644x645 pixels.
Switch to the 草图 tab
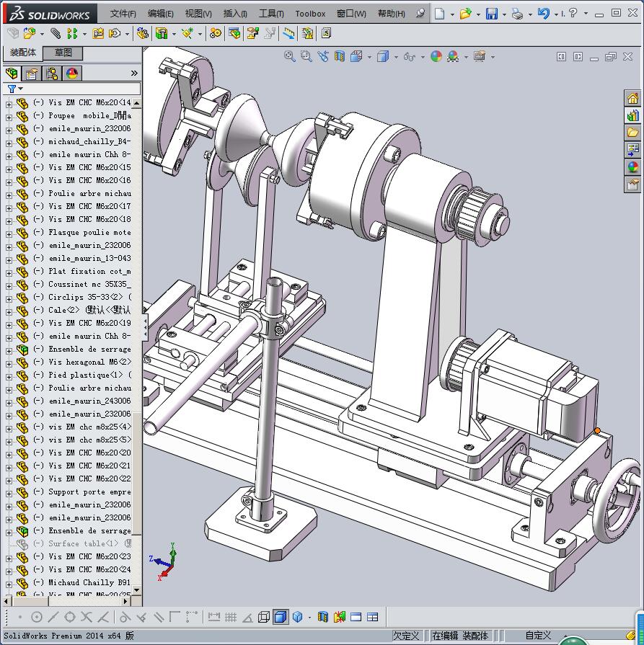63,53
